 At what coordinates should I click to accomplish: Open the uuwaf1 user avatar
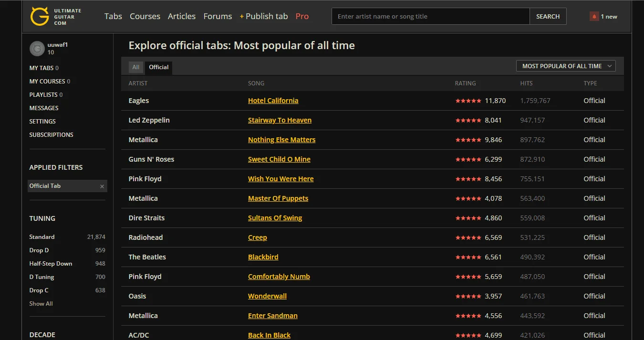click(37, 49)
